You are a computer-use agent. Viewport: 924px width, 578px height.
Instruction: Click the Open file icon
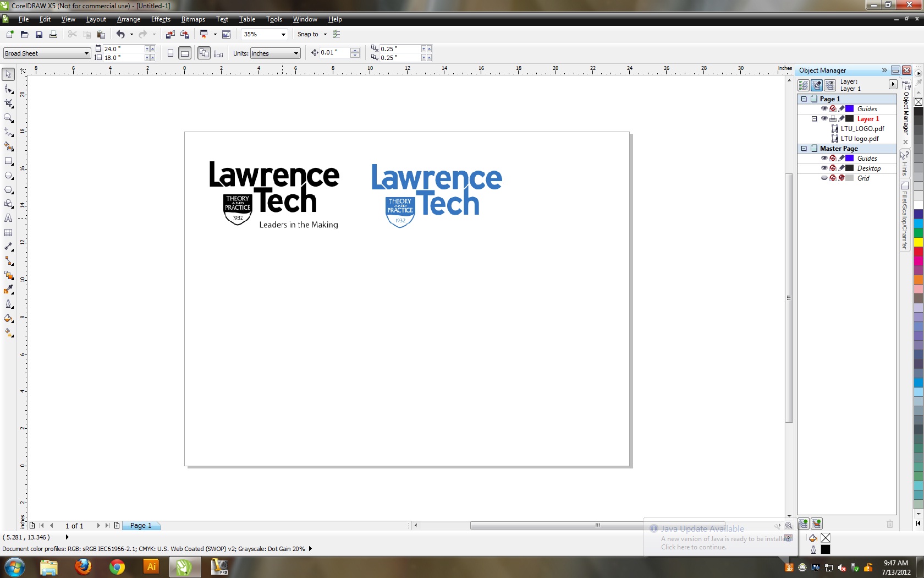(24, 34)
